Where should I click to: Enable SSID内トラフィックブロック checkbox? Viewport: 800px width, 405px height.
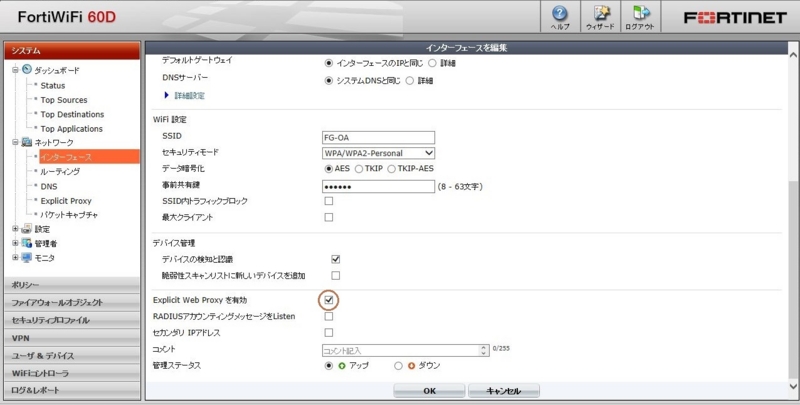(329, 201)
